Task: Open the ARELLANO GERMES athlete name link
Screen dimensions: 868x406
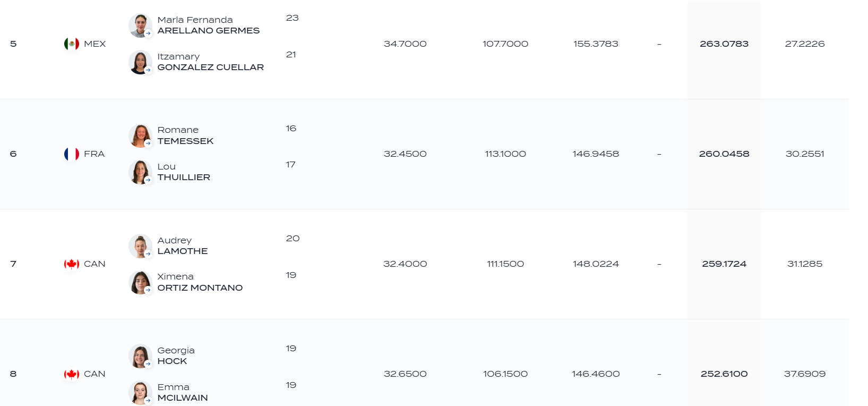Action: tap(209, 31)
